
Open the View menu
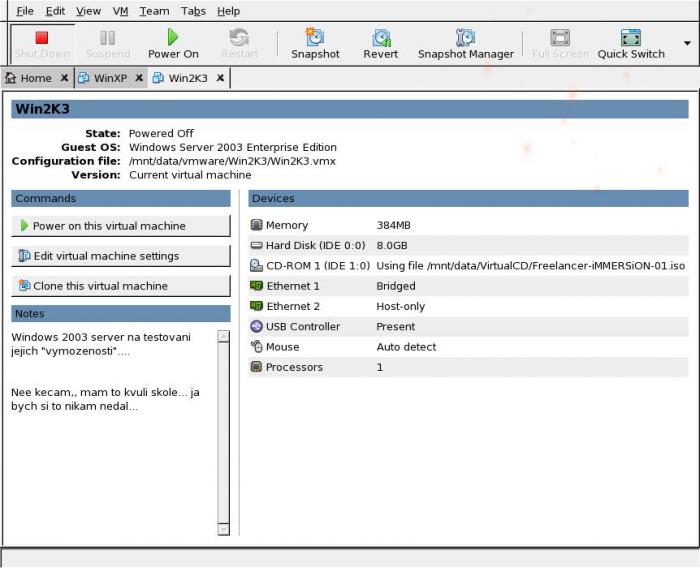[x=88, y=11]
